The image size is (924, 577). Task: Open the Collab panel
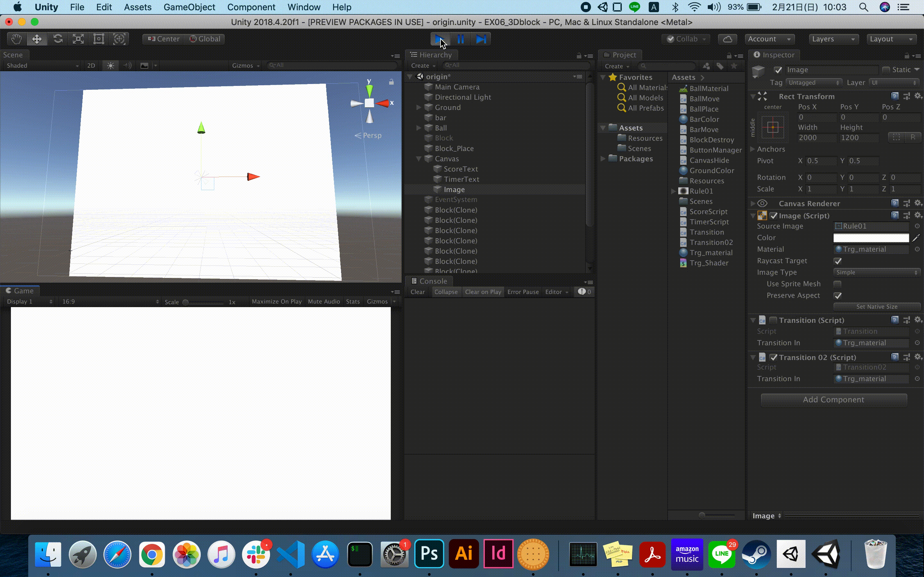coord(685,38)
